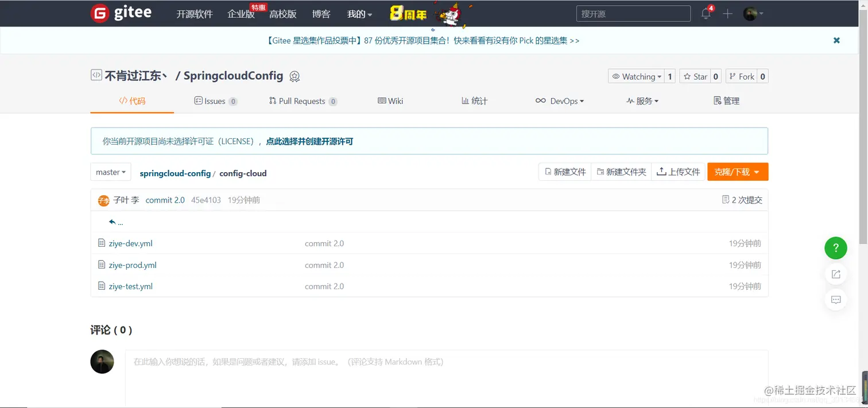View 2 次提交 history

point(742,200)
